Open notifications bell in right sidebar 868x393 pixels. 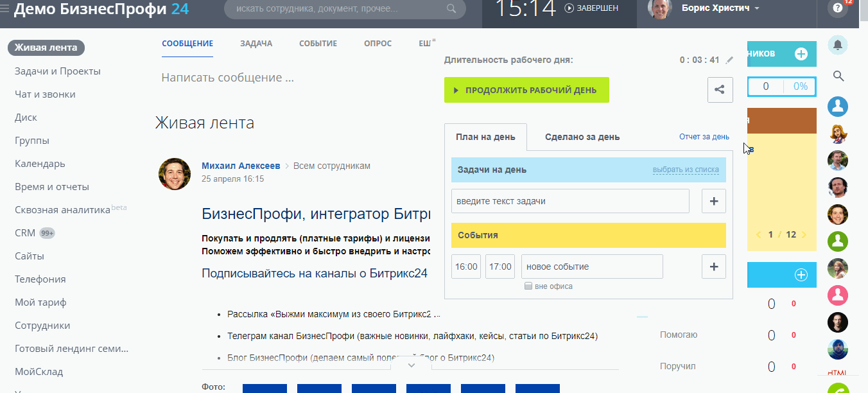[x=837, y=44]
